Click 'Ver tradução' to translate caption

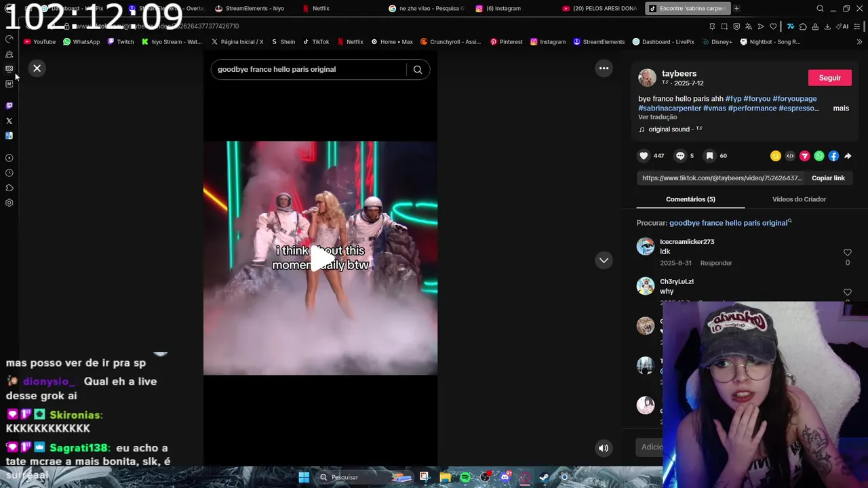click(x=658, y=117)
